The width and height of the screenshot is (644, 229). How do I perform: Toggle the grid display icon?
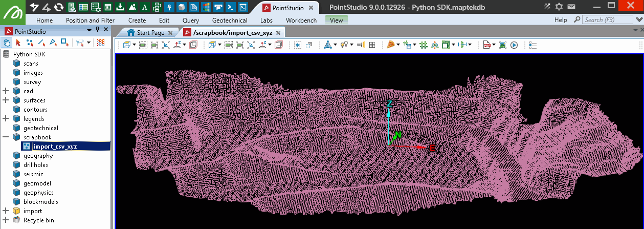pyautogui.click(x=372, y=45)
